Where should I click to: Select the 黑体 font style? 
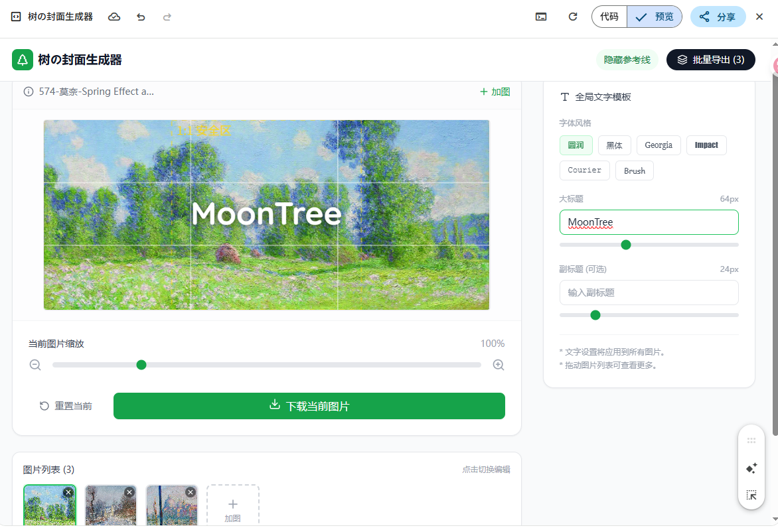point(614,145)
